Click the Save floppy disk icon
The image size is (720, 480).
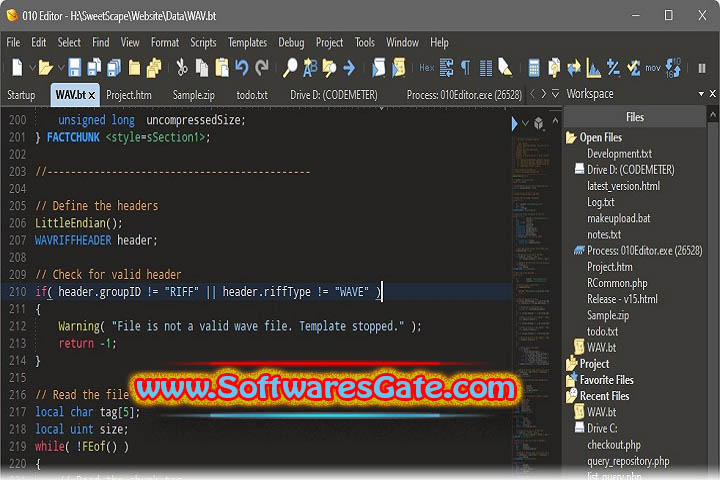tap(74, 68)
